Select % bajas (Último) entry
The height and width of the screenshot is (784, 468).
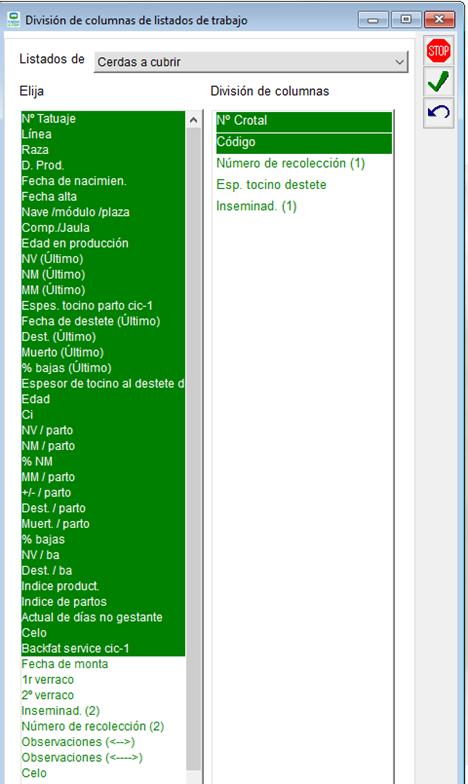tap(103, 368)
